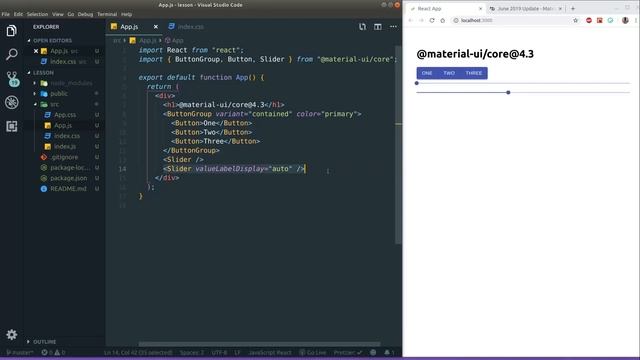Open a new Chrome tab with plus

tap(573, 9)
